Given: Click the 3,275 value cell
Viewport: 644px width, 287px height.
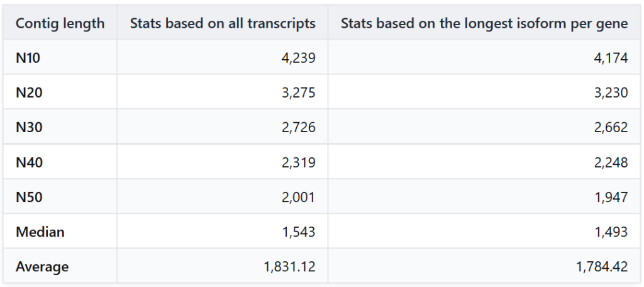Looking at the screenshot, I should pyautogui.click(x=298, y=93).
